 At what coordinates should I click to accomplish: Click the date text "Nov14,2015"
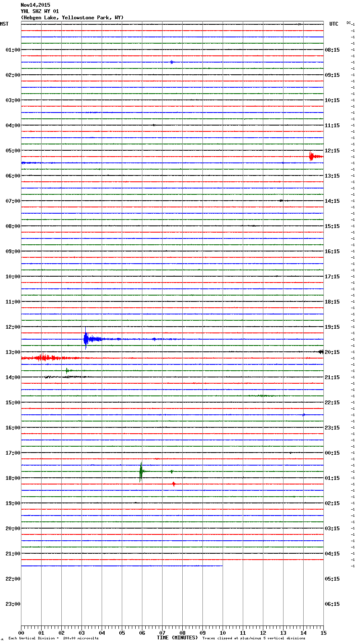click(x=35, y=5)
